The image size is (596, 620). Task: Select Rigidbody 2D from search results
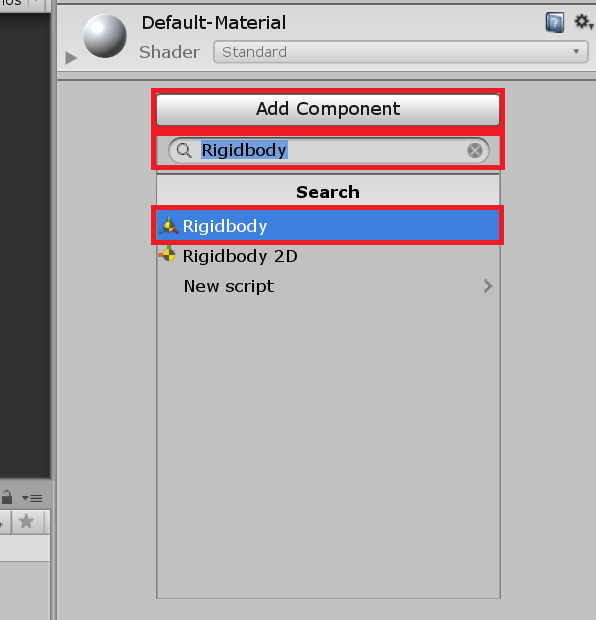coord(328,256)
